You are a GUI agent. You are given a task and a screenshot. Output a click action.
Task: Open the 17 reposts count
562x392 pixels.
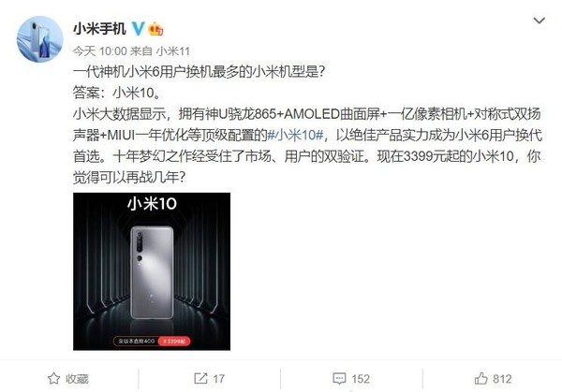(218, 379)
